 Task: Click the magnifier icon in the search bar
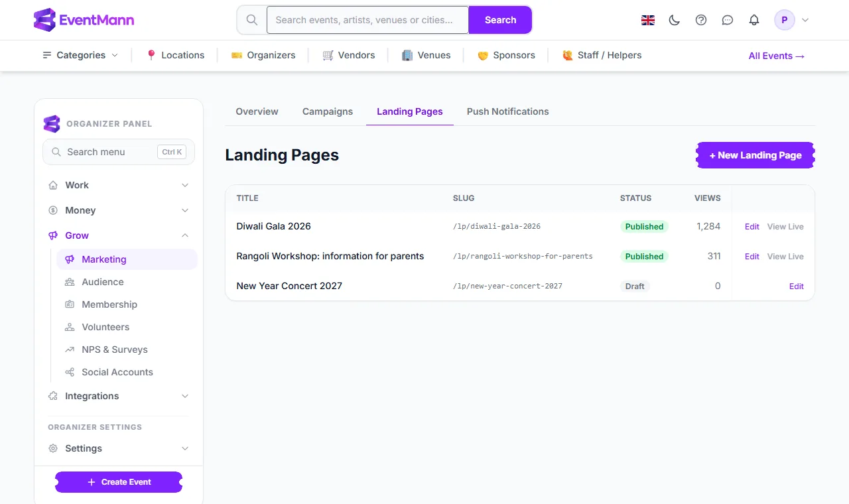click(252, 20)
